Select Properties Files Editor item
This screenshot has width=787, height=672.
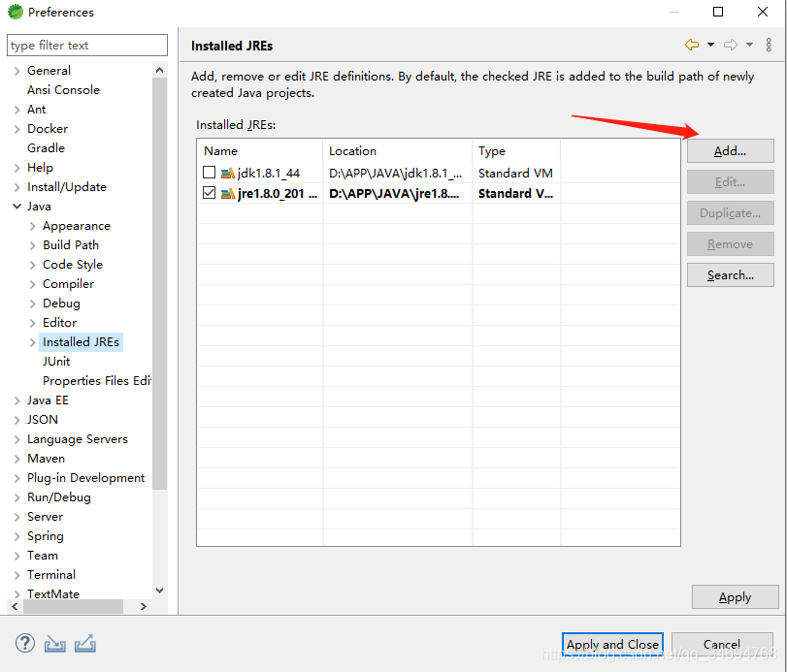(96, 381)
